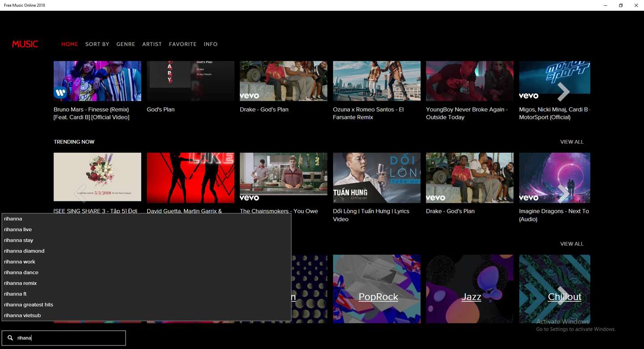Open the HOME tab
Image resolution: width=644 pixels, height=349 pixels.
point(70,44)
